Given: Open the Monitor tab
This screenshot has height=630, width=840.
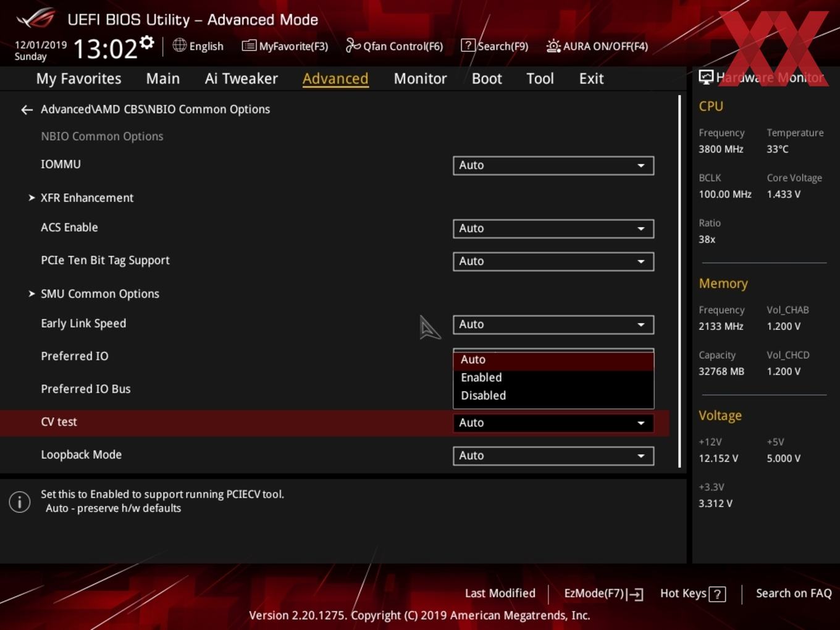Looking at the screenshot, I should (420, 78).
